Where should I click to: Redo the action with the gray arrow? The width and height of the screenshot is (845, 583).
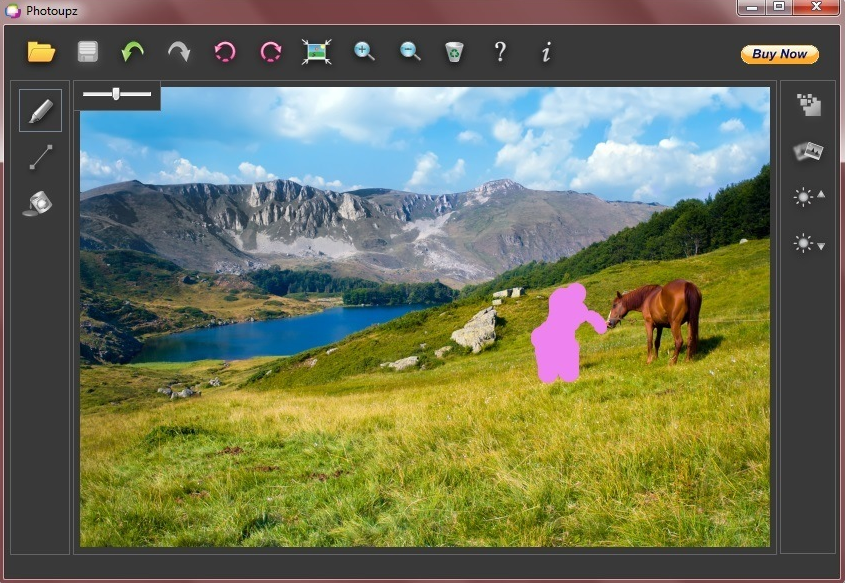click(x=179, y=52)
